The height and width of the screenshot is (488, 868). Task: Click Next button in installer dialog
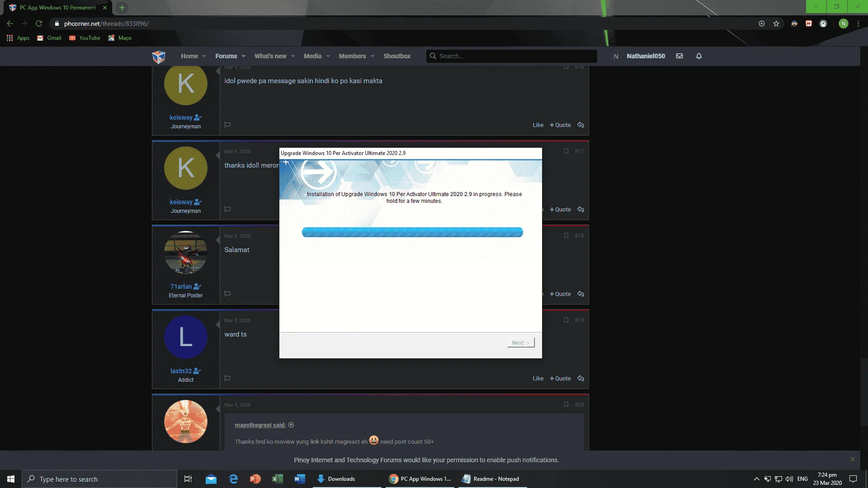point(521,343)
